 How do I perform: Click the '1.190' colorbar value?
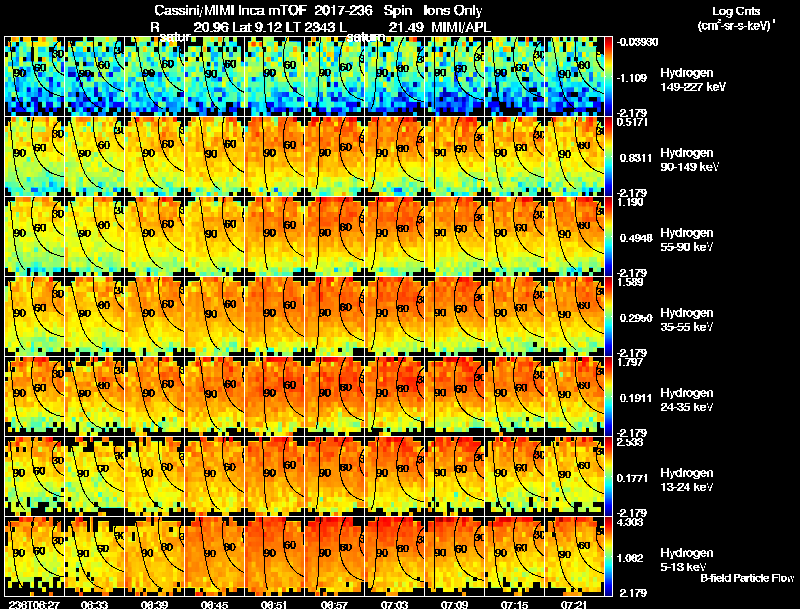click(x=630, y=202)
